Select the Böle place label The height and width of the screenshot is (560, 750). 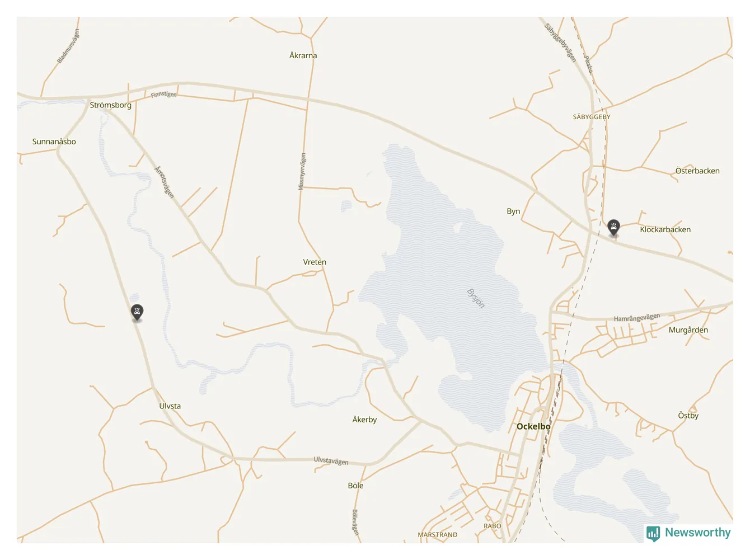pos(355,486)
